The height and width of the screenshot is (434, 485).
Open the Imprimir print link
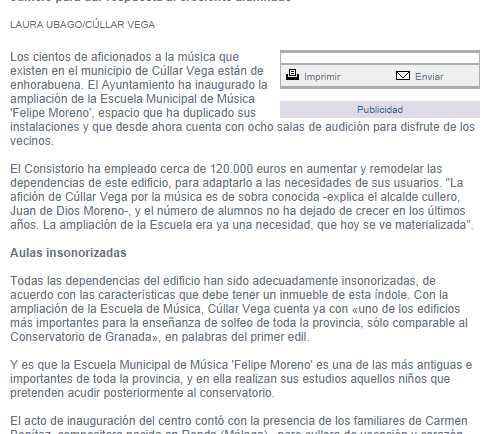click(x=322, y=77)
